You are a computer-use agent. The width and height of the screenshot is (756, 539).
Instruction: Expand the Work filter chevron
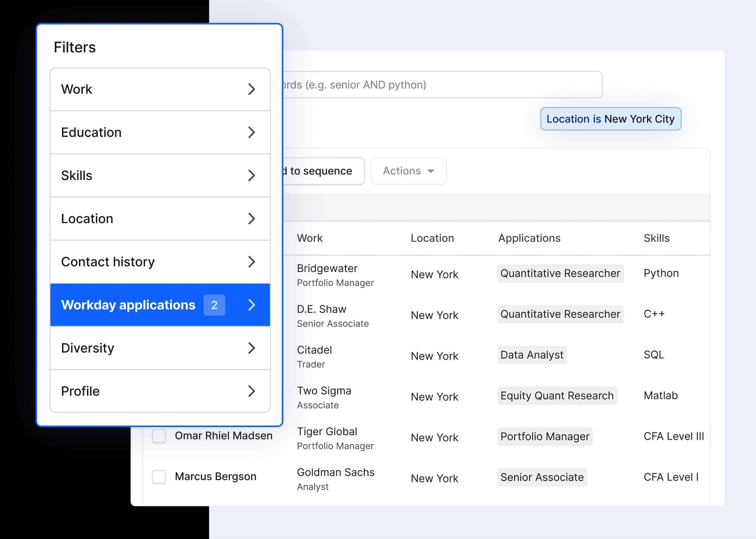251,89
